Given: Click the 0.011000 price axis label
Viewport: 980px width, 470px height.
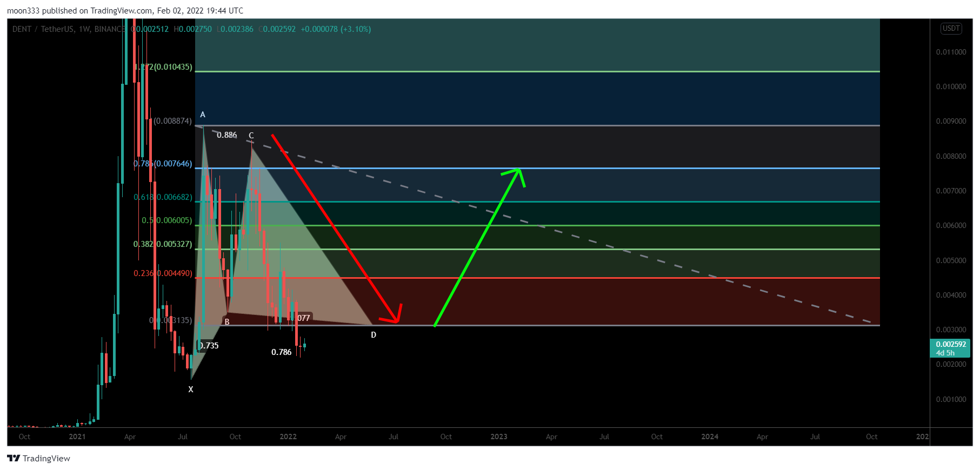Looking at the screenshot, I should (x=951, y=52).
